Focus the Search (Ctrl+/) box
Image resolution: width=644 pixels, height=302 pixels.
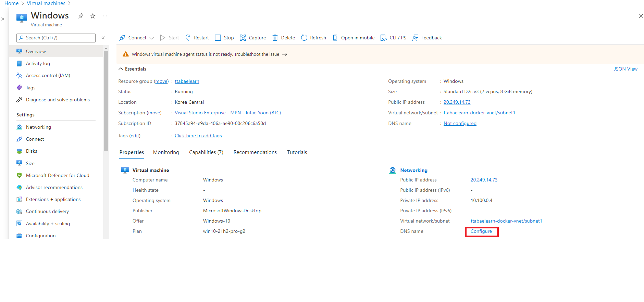pos(56,38)
